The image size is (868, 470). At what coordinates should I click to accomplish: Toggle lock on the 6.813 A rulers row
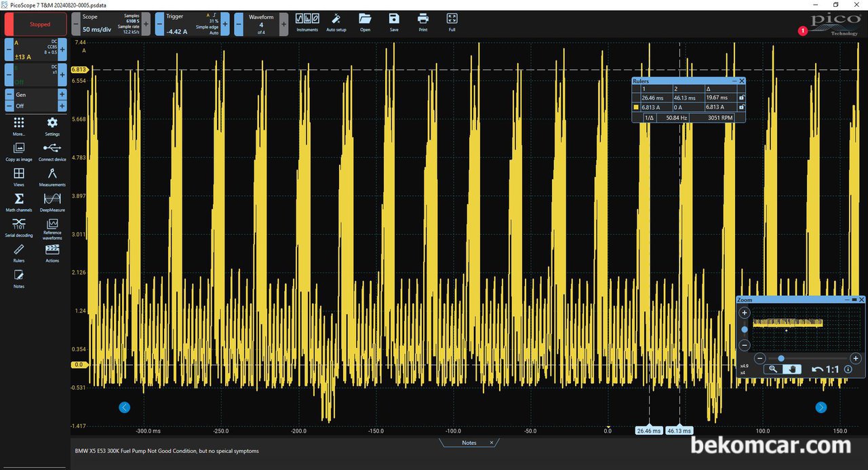pyautogui.click(x=741, y=107)
